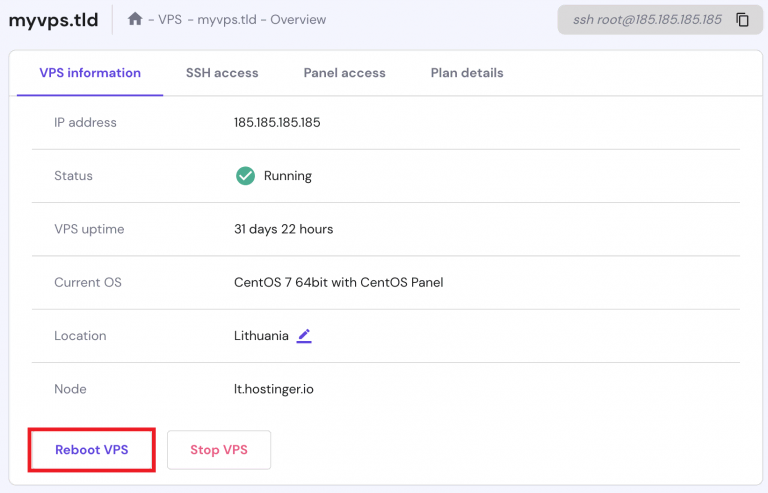Click the green Running status checkmark
The image size is (768, 493).
[245, 176]
